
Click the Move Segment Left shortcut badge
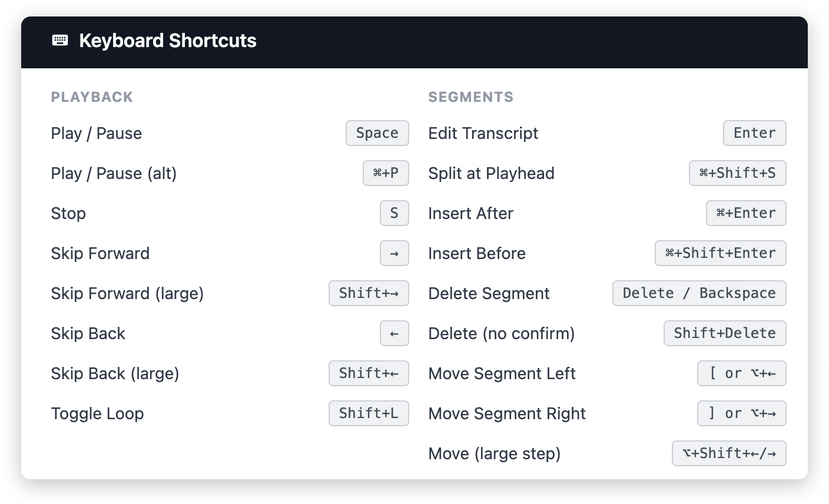(x=741, y=373)
